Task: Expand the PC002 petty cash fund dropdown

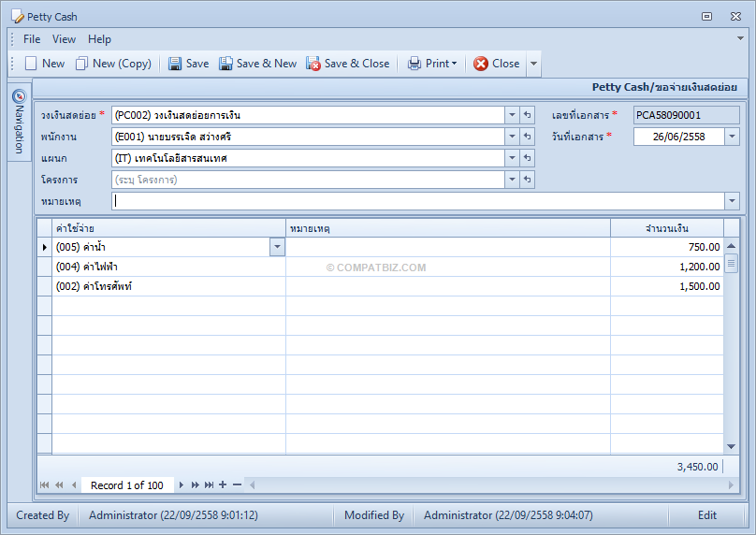Action: pos(512,115)
